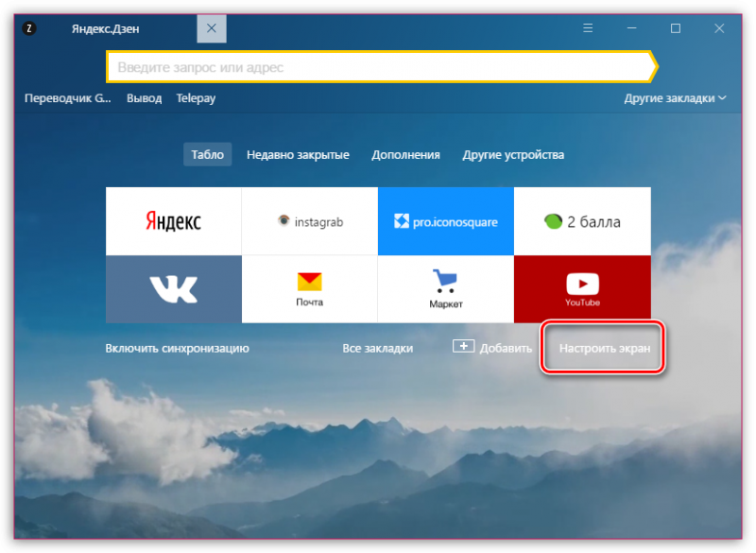Switch to Дополнения tab

[405, 155]
